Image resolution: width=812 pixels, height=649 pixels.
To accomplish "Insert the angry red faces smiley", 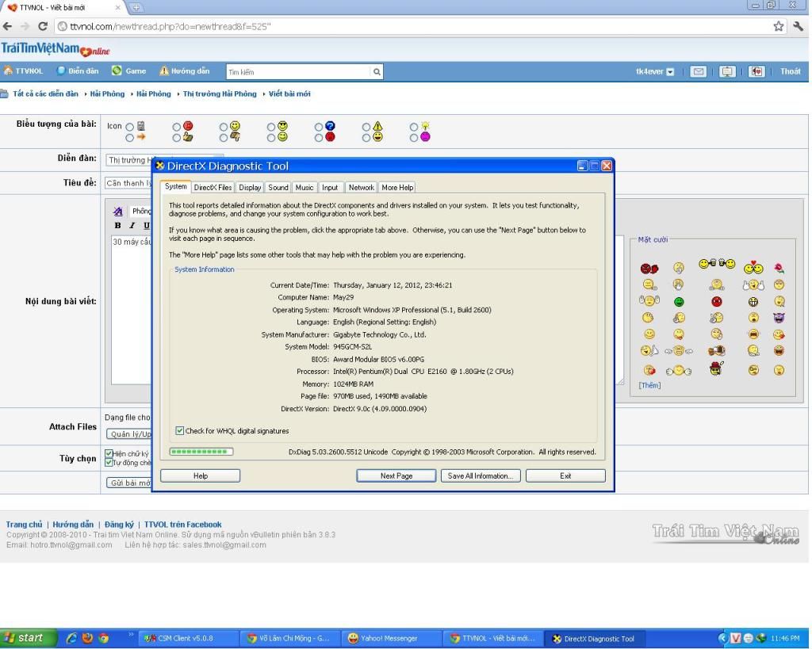I will pyautogui.click(x=649, y=268).
